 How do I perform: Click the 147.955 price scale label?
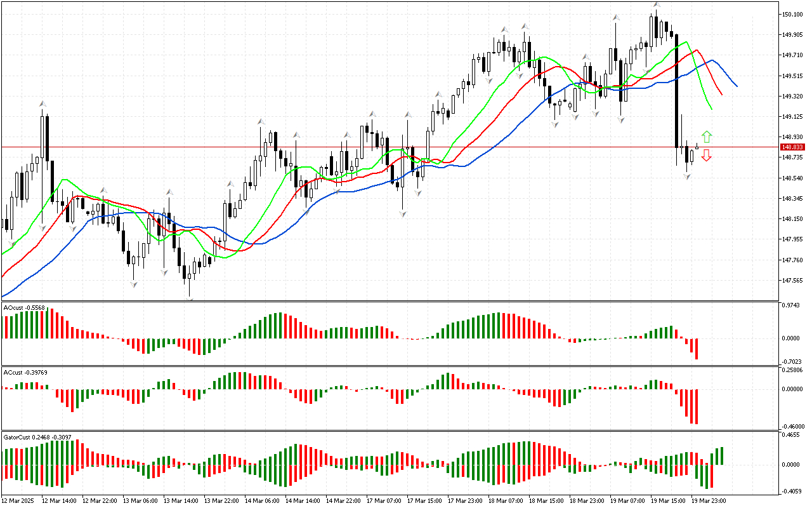792,239
